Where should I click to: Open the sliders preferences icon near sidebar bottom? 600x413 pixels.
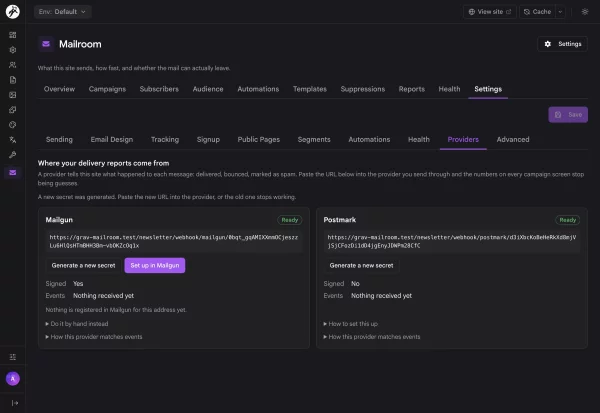(13, 357)
